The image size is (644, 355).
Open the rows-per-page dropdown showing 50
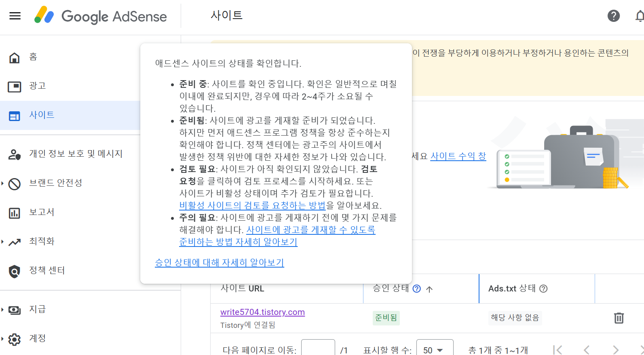435,349
